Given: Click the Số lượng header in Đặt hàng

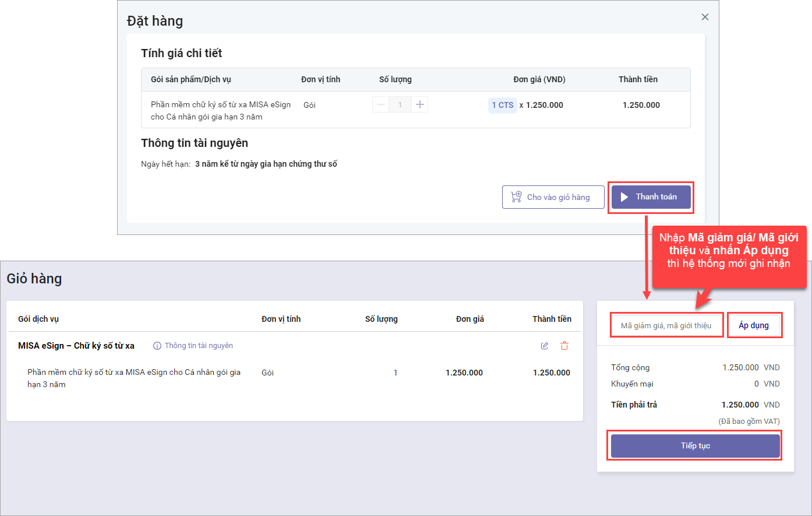Looking at the screenshot, I should tap(396, 79).
